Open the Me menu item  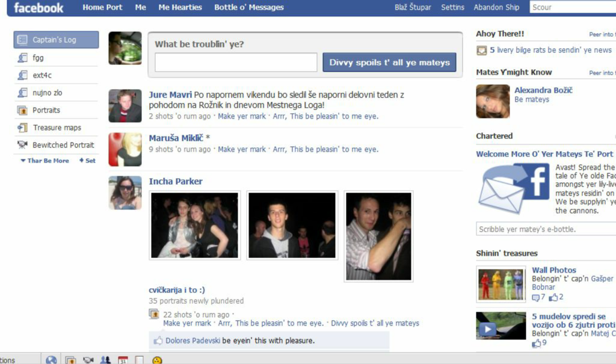point(140,7)
